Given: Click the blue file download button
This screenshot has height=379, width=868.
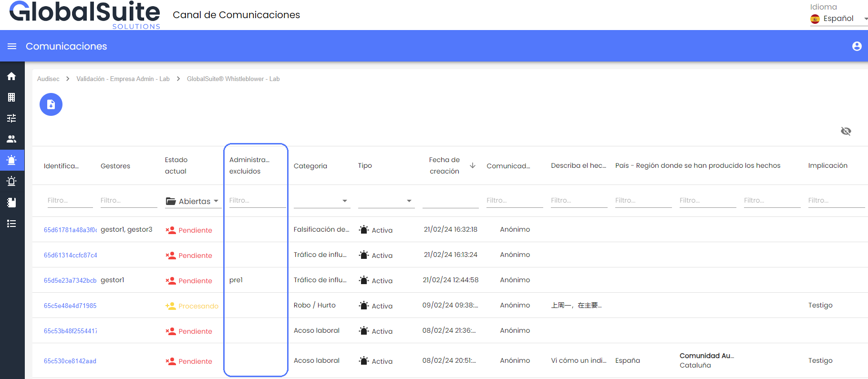Looking at the screenshot, I should 51,104.
